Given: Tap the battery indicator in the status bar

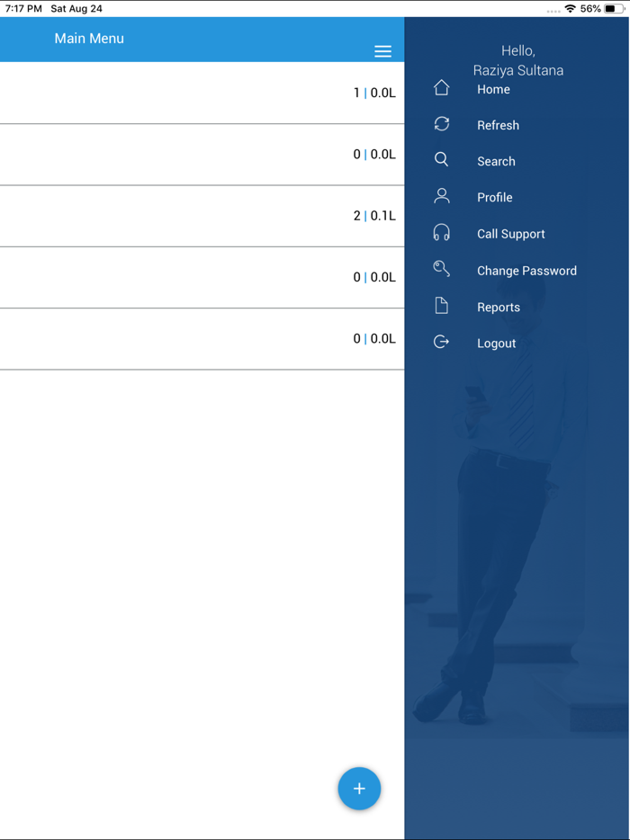Looking at the screenshot, I should pyautogui.click(x=614, y=8).
